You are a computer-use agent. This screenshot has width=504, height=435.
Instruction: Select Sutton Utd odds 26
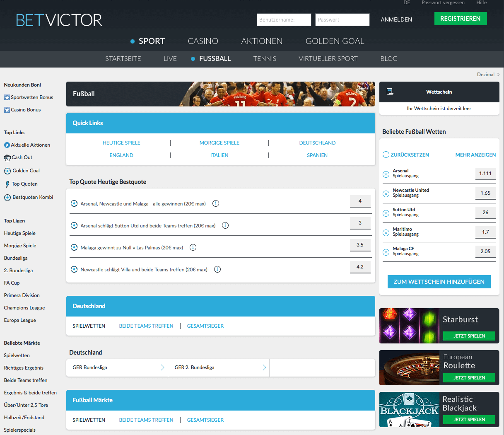(x=485, y=213)
